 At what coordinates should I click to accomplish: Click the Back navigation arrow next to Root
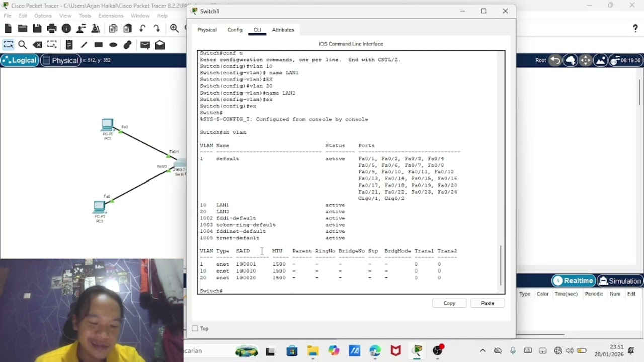point(555,60)
